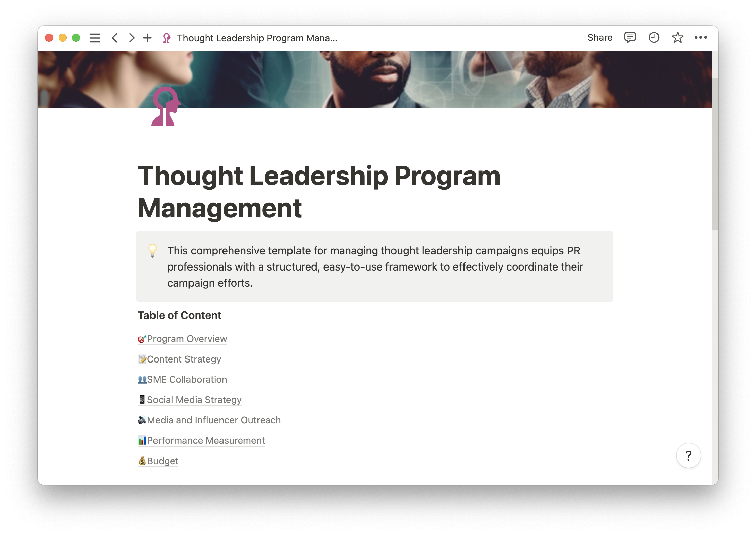756x535 pixels.
Task: Click the page history icon
Action: [x=654, y=38]
